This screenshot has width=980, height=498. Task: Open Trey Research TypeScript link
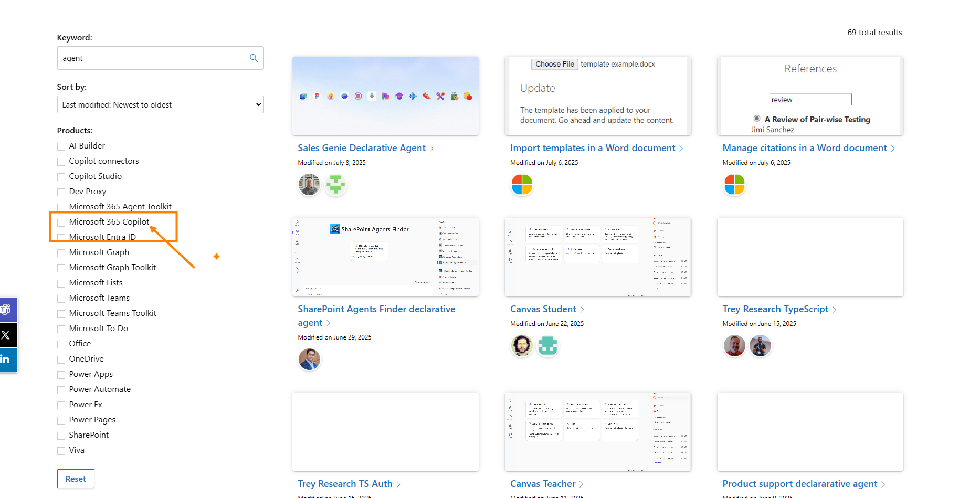coord(775,309)
